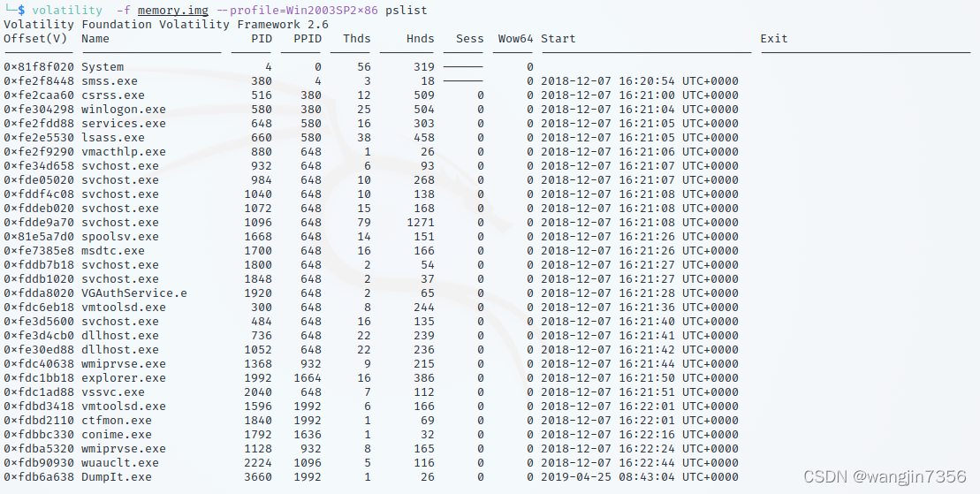This screenshot has height=494, width=980.
Task: Click handle count 319 of System
Action: [424, 67]
